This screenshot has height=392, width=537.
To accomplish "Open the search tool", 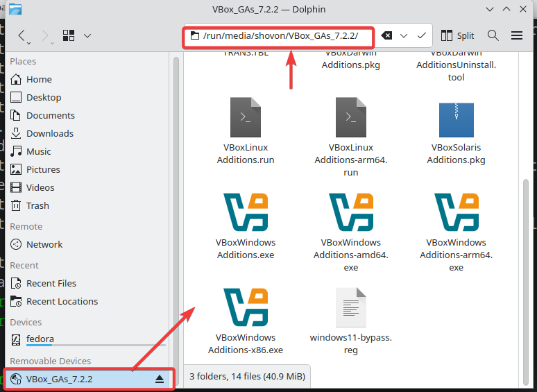I will [493, 35].
